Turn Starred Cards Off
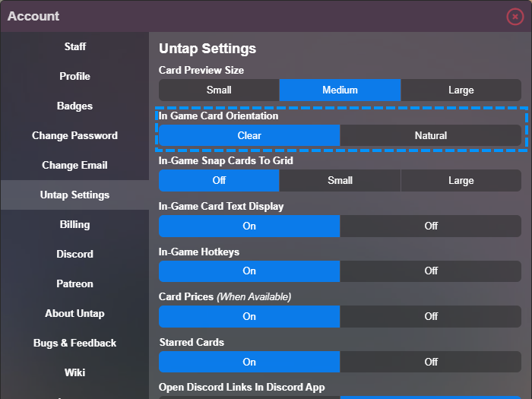The image size is (532, 399). coord(431,362)
